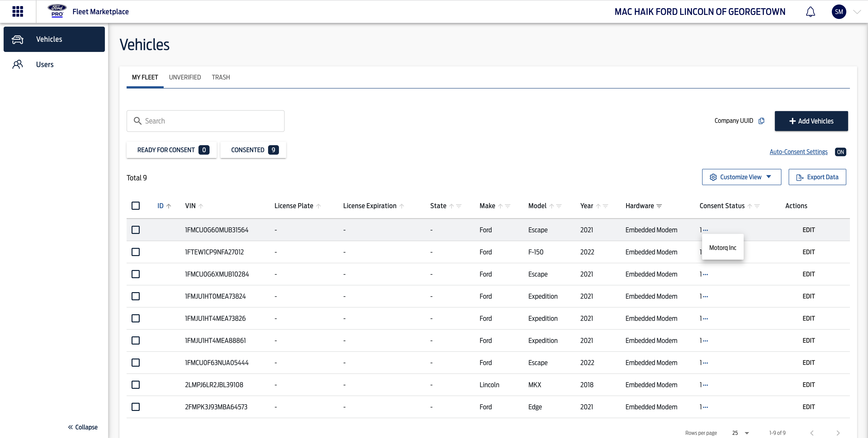Sort the table by VIN column
Image resolution: width=868 pixels, height=438 pixels.
(201, 206)
